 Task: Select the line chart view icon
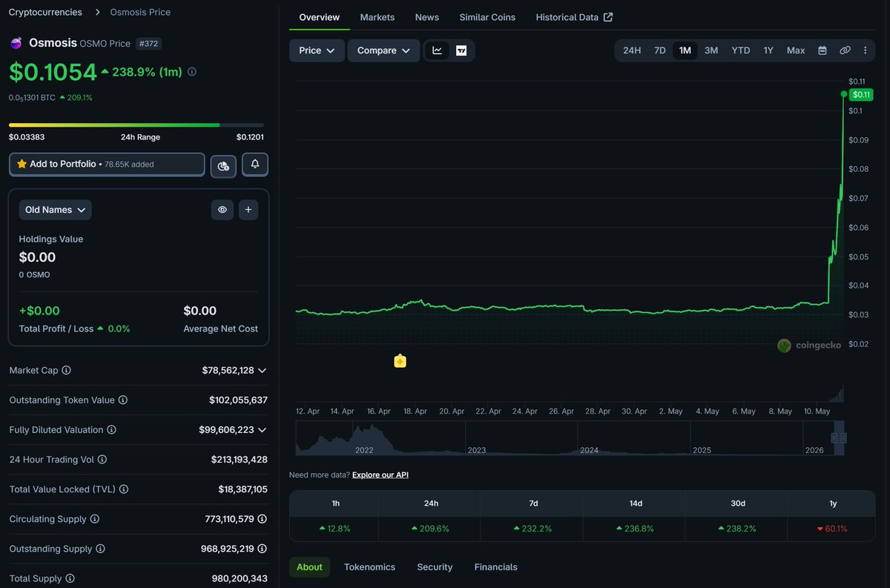(438, 50)
